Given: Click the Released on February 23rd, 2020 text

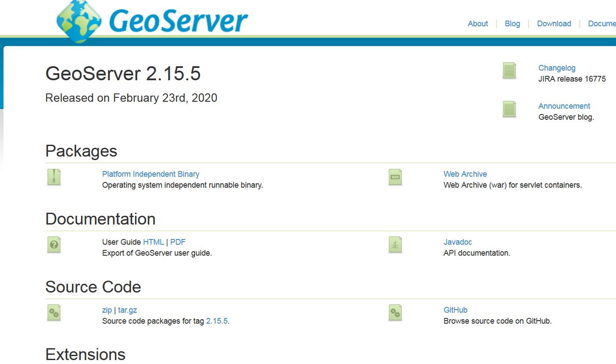Looking at the screenshot, I should (x=132, y=98).
